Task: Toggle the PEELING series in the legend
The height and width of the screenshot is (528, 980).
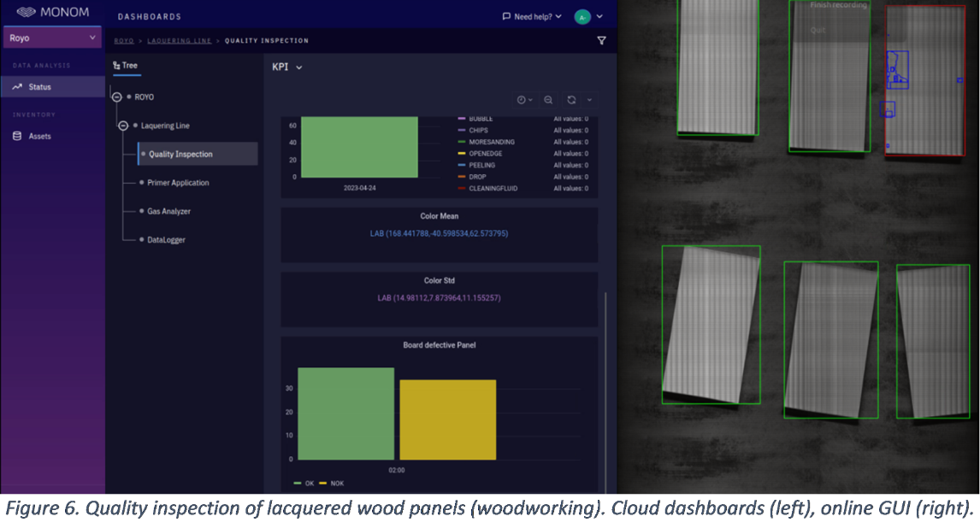Action: tap(481, 165)
